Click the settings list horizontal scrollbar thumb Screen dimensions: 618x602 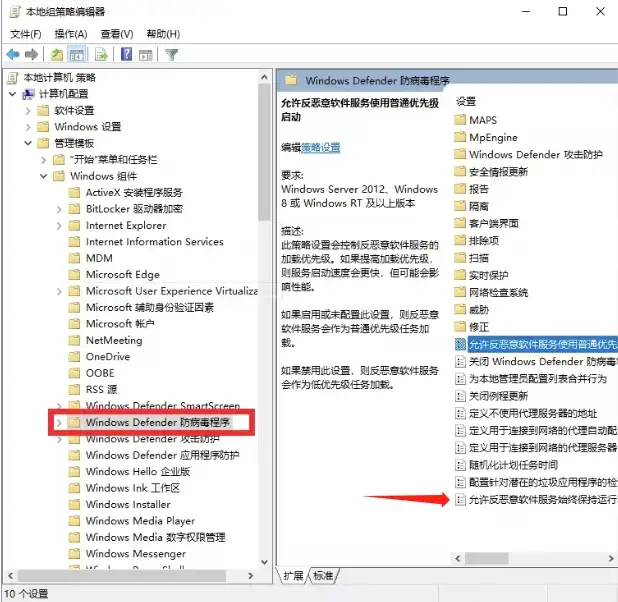point(487,558)
